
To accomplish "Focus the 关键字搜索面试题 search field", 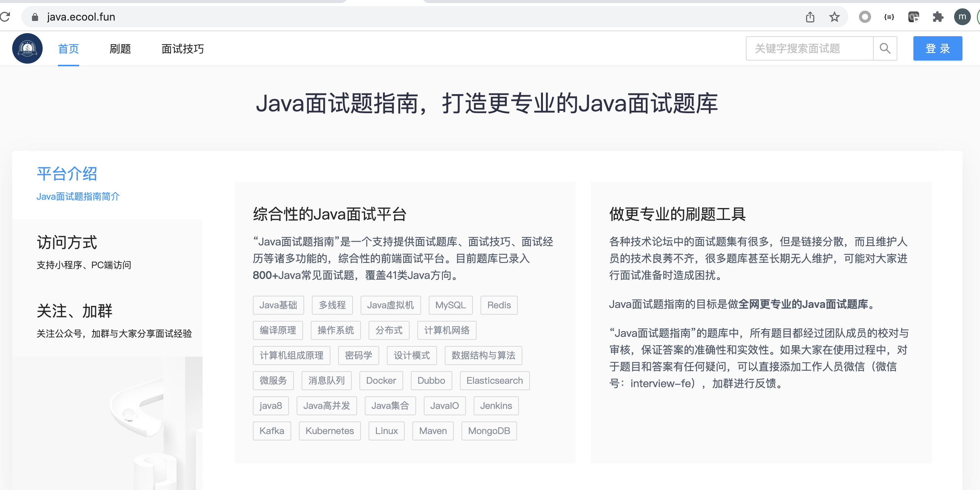I will (809, 48).
